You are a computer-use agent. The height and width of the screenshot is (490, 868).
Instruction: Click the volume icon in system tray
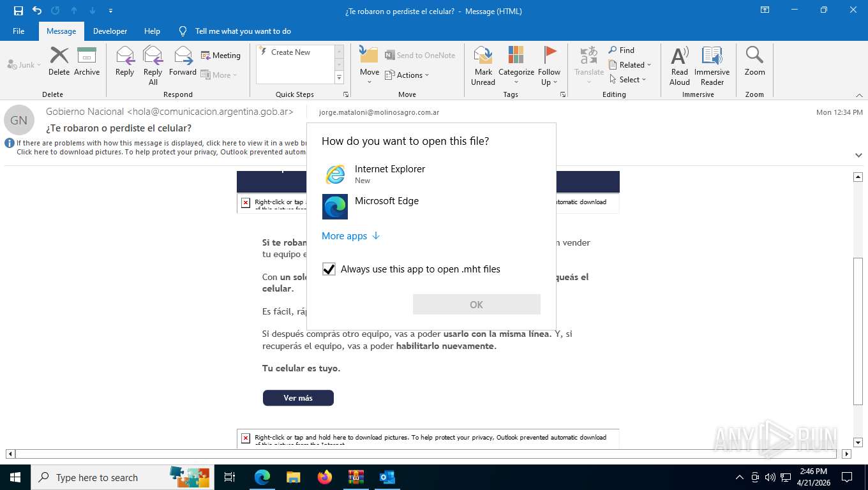click(x=770, y=477)
